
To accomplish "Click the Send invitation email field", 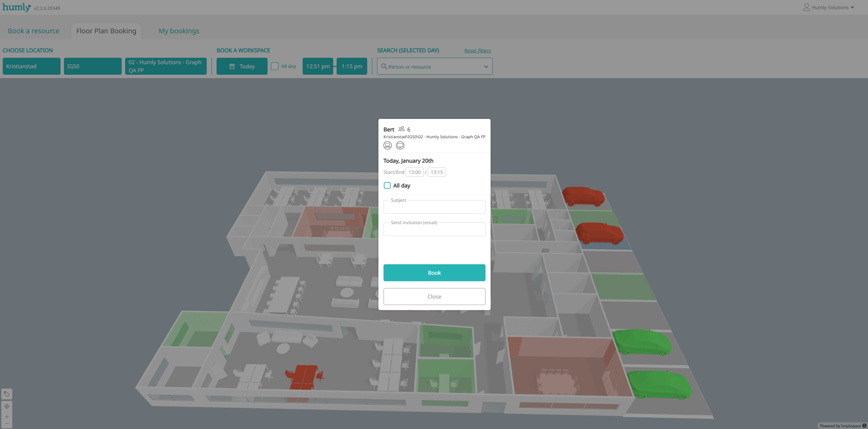I will [x=434, y=229].
